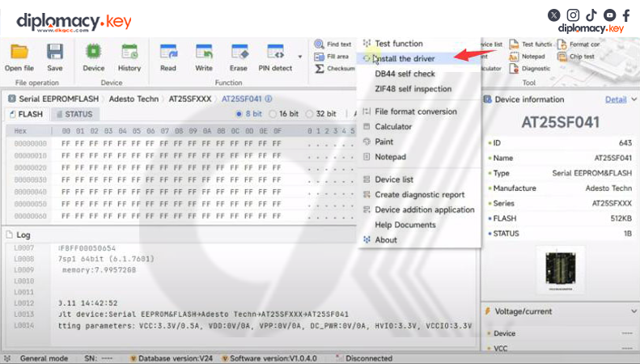Click the PIN detect icon

click(275, 52)
